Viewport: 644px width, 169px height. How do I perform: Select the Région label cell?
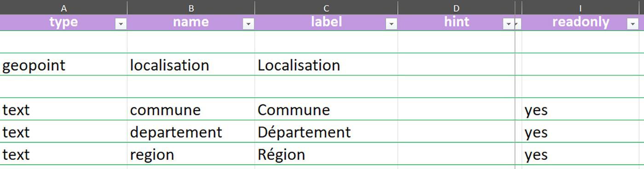pos(326,154)
